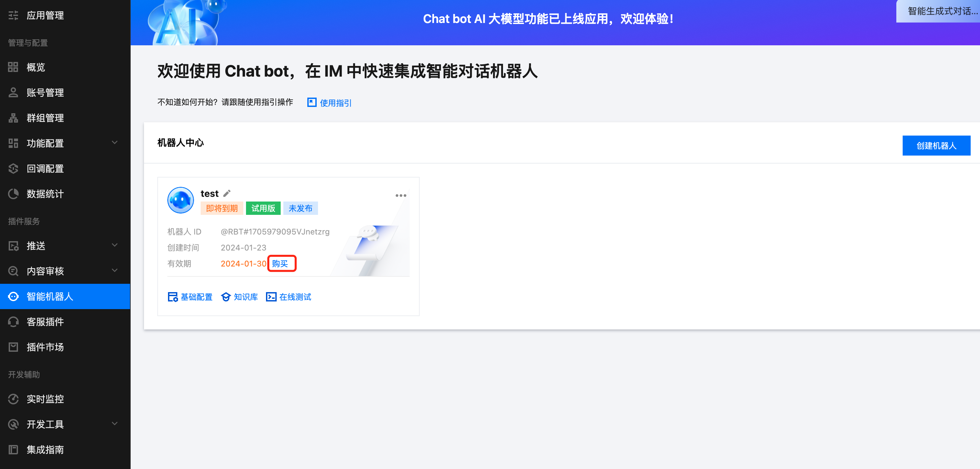Open 知识库 link for test robot
This screenshot has width=980, height=469.
(246, 297)
